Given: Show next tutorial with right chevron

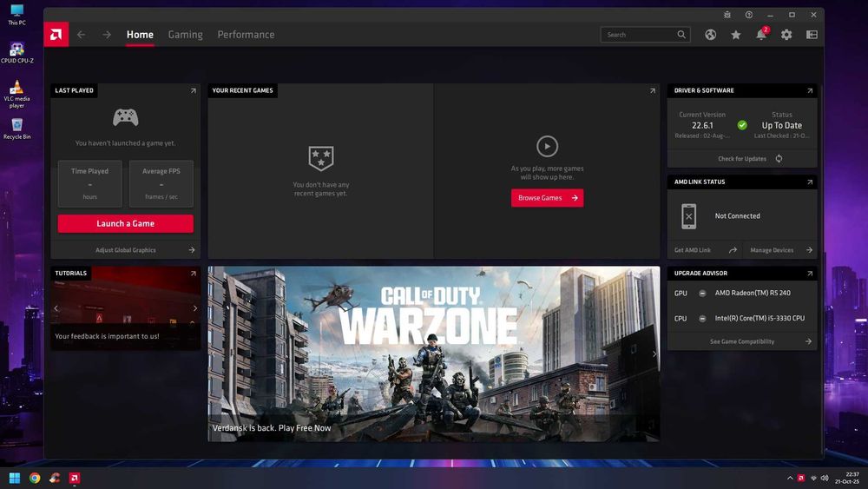Looking at the screenshot, I should coord(194,308).
